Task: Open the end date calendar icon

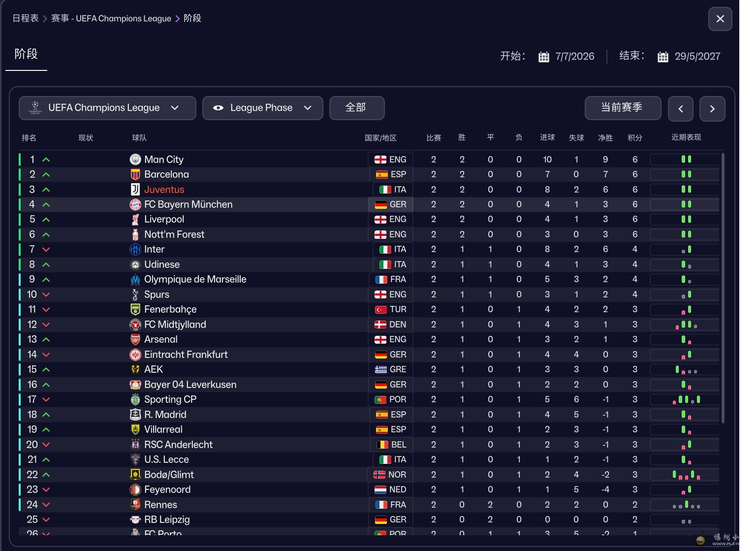Action: [x=663, y=57]
